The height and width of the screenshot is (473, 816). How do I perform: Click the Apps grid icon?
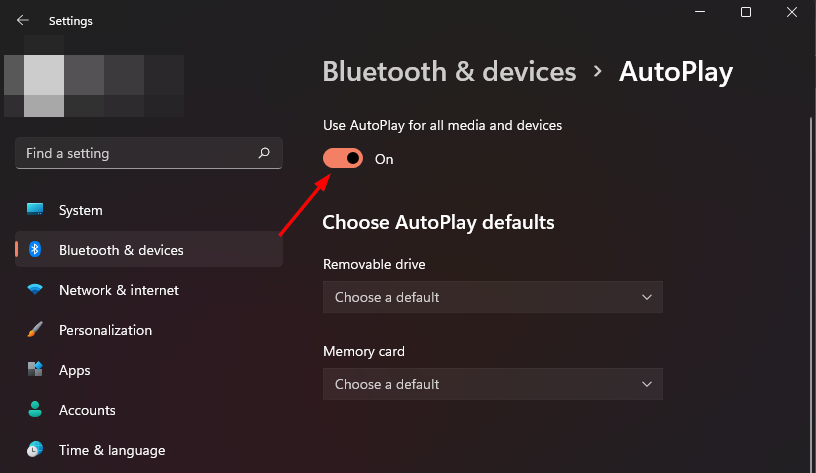35,369
